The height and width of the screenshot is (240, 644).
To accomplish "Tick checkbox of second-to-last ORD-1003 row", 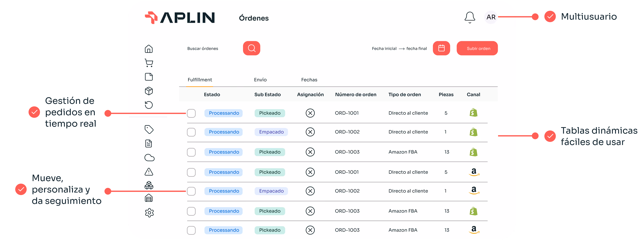I will coord(191,211).
